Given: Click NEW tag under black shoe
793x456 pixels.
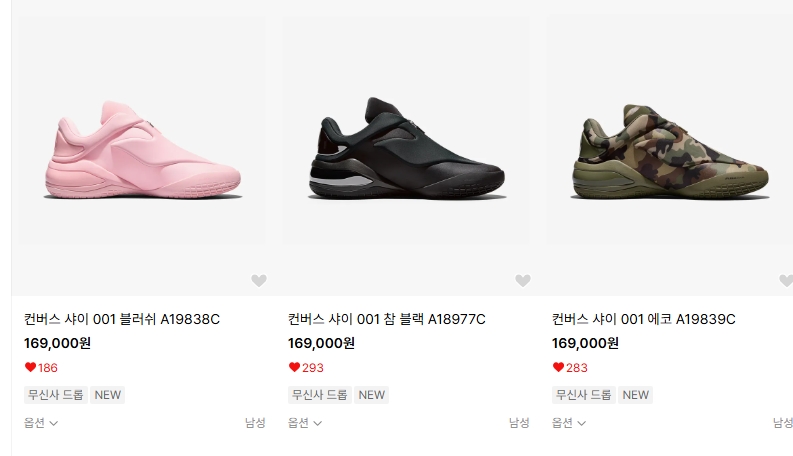Looking at the screenshot, I should 372,395.
